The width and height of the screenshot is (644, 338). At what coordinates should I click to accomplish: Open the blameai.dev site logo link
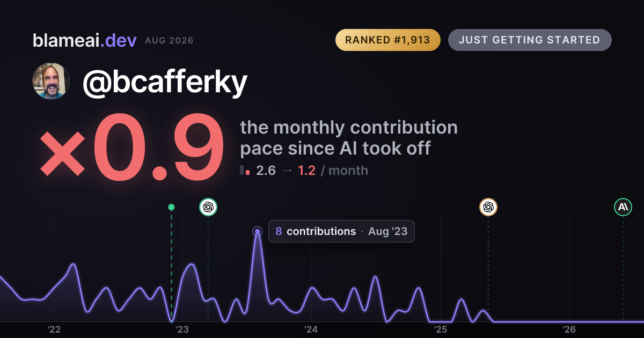coord(84,40)
